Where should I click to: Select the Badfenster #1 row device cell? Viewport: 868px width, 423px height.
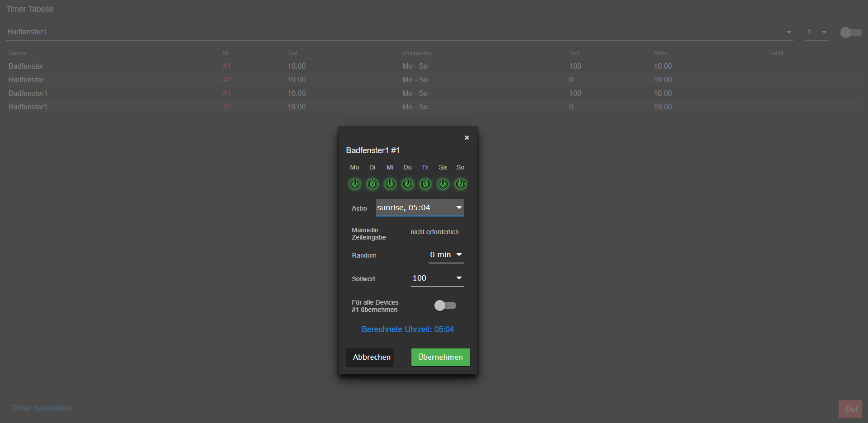[x=26, y=66]
